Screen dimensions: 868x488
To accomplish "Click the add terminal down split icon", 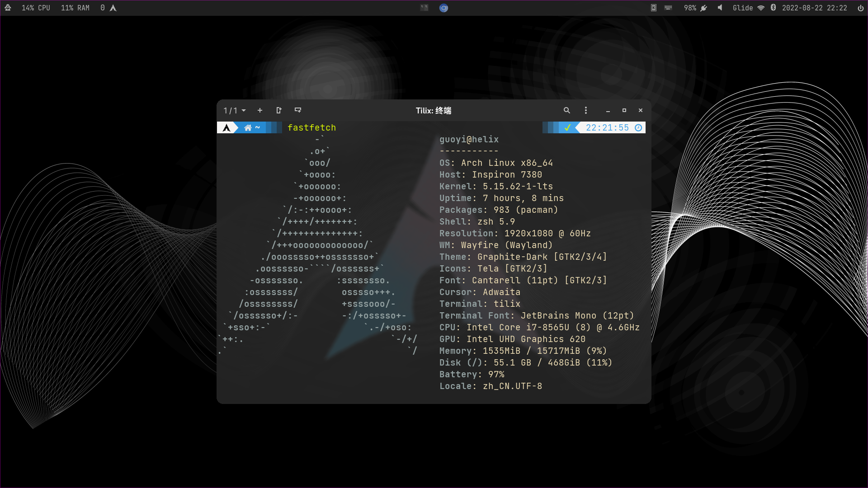I will coord(298,110).
